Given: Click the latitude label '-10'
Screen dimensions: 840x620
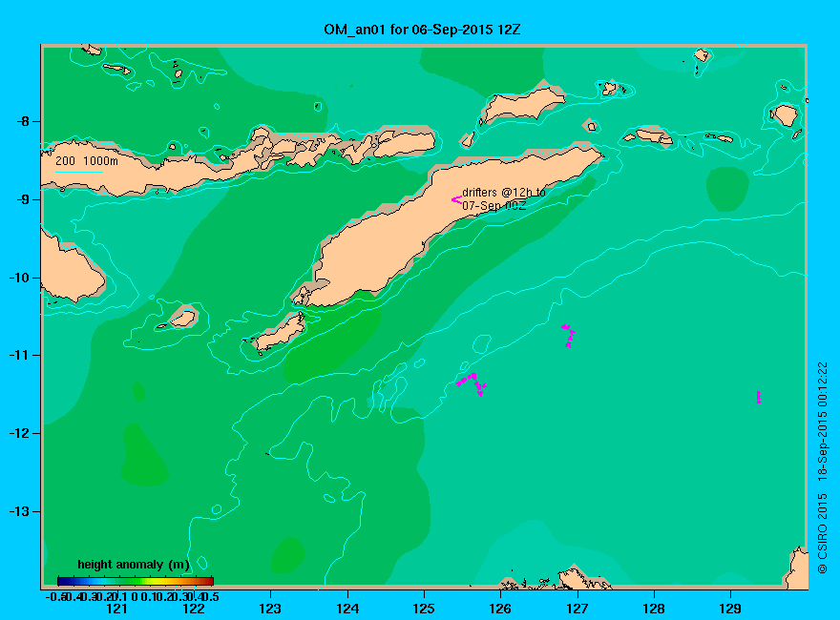Looking at the screenshot, I should tap(19, 278).
